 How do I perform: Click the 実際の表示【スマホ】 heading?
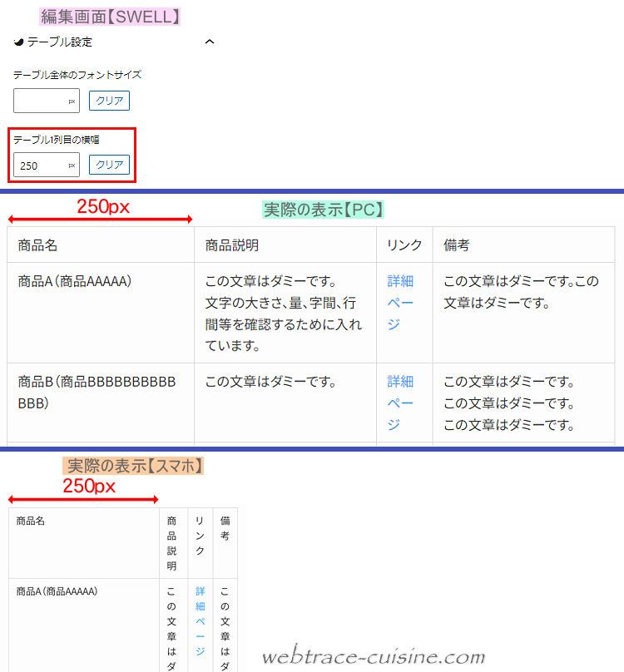[133, 466]
